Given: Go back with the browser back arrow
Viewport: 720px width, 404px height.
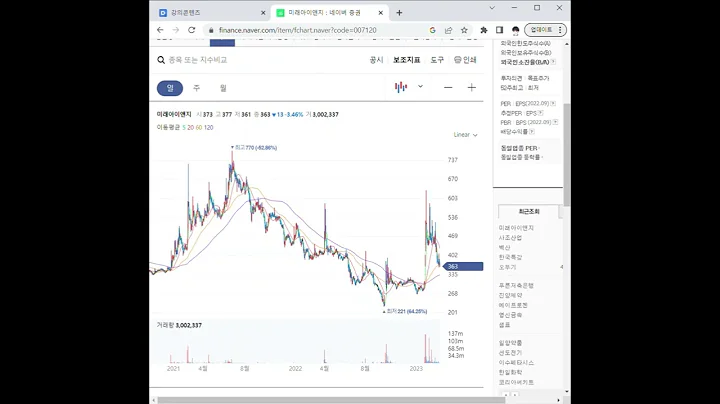Looking at the screenshot, I should coord(160,30).
